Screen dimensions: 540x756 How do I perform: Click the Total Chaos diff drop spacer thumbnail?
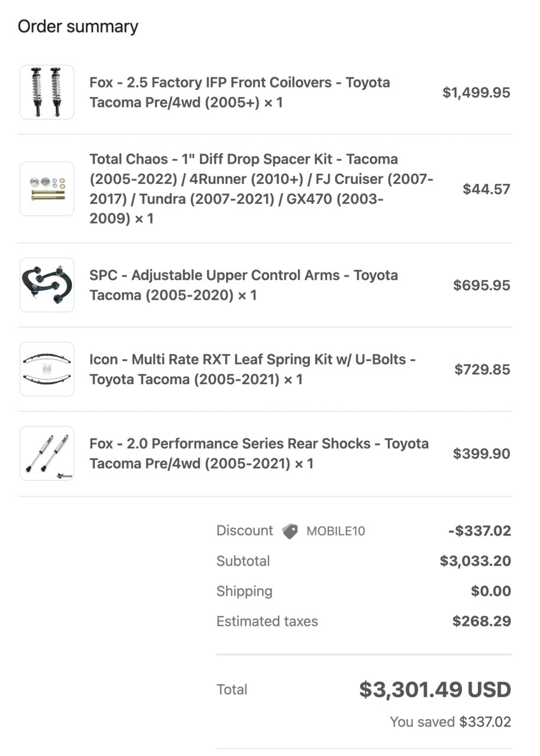tap(47, 189)
